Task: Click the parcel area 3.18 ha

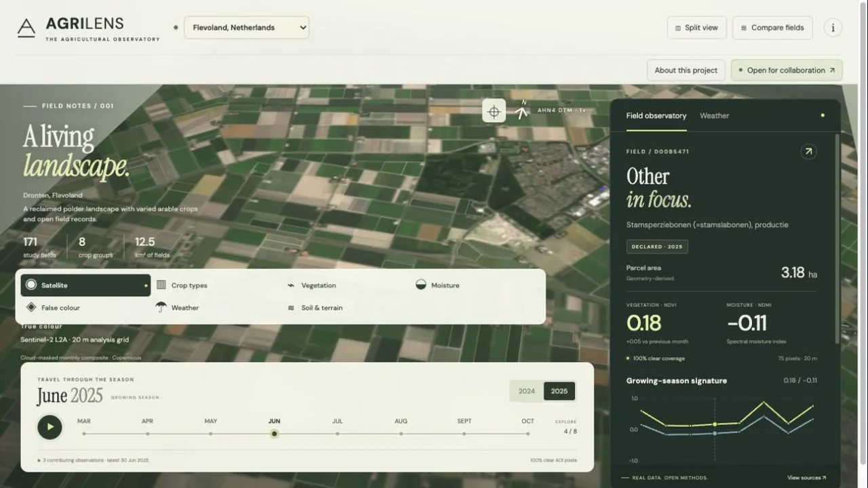Action: pyautogui.click(x=799, y=272)
